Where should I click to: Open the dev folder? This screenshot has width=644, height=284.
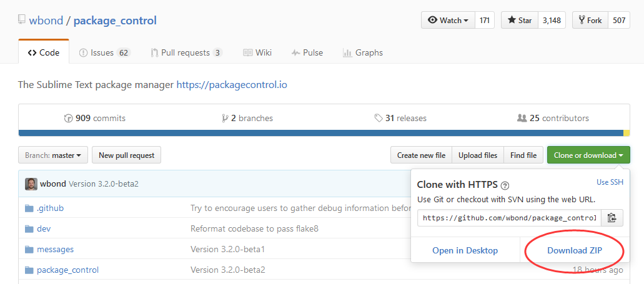pyautogui.click(x=44, y=228)
